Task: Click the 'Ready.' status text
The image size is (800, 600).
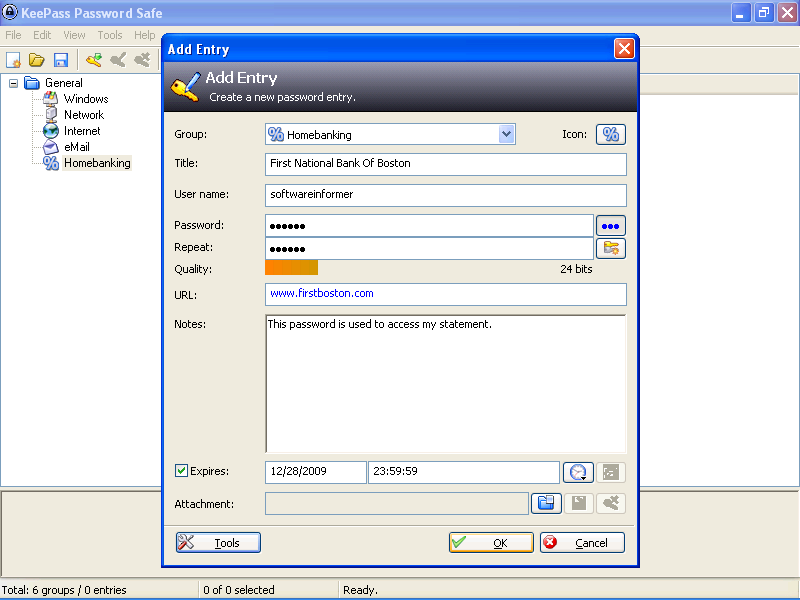Action: (x=360, y=590)
